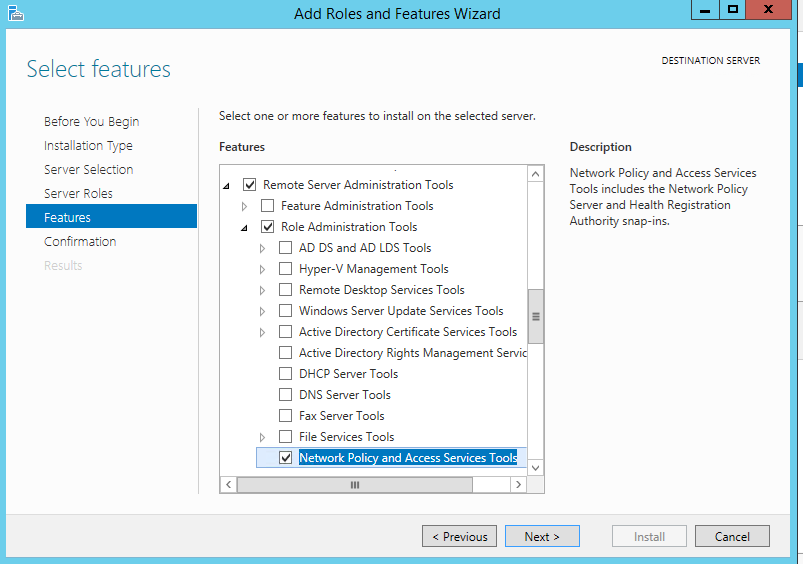Click the vertical scrollbar down arrow
803x564 pixels.
535,467
